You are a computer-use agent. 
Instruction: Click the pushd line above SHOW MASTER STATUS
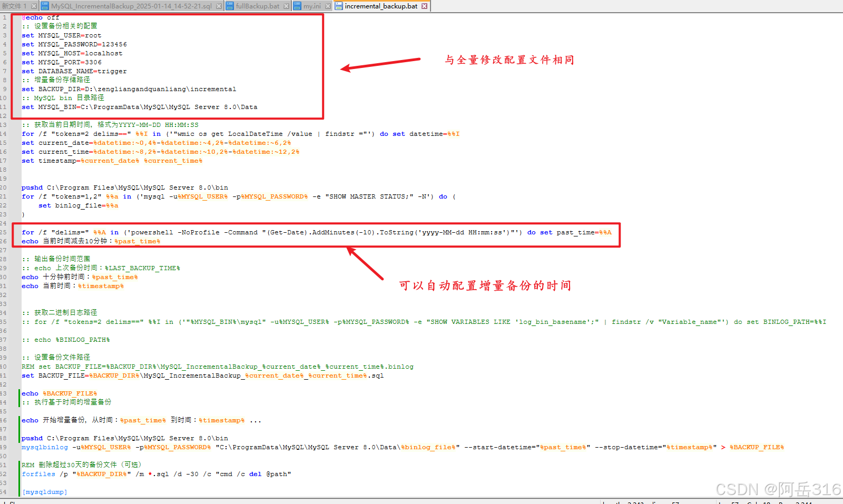click(125, 187)
